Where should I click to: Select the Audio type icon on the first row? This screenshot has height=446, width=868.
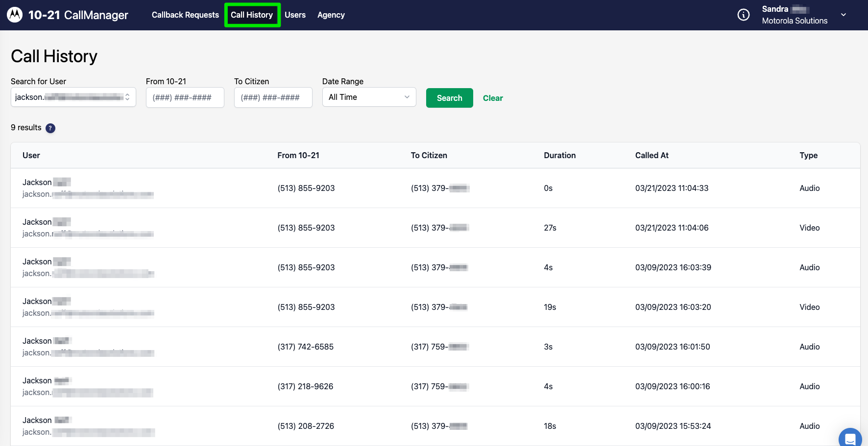coord(809,188)
